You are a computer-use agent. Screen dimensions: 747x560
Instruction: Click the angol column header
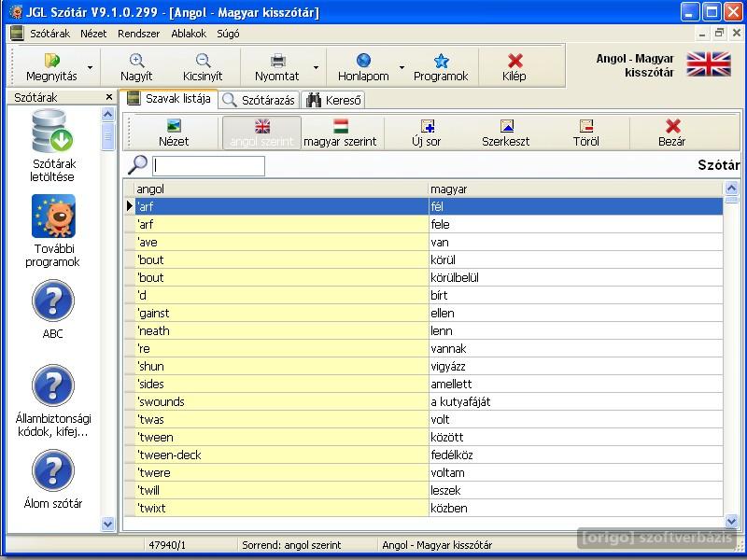[282, 189]
